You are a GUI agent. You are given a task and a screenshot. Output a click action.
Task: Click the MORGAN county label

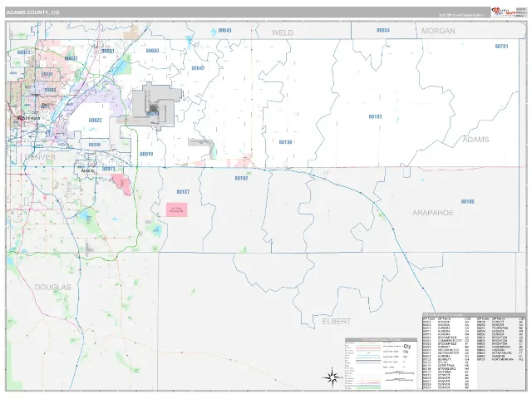click(438, 31)
